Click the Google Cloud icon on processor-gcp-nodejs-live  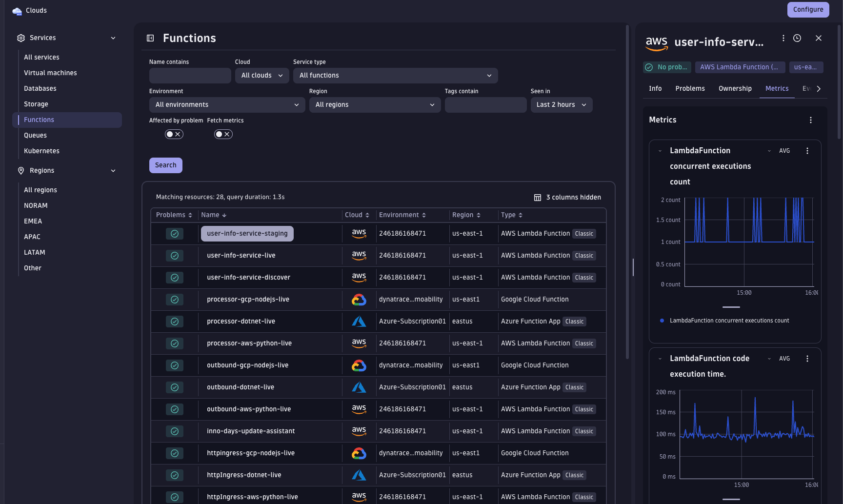point(359,299)
